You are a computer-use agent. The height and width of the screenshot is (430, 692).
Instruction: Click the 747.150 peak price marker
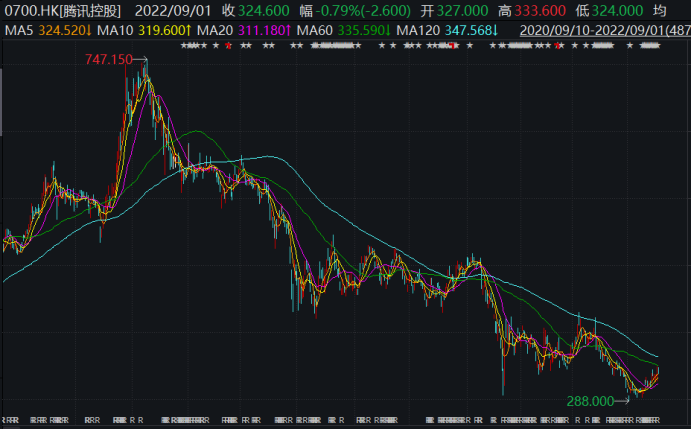[108, 60]
